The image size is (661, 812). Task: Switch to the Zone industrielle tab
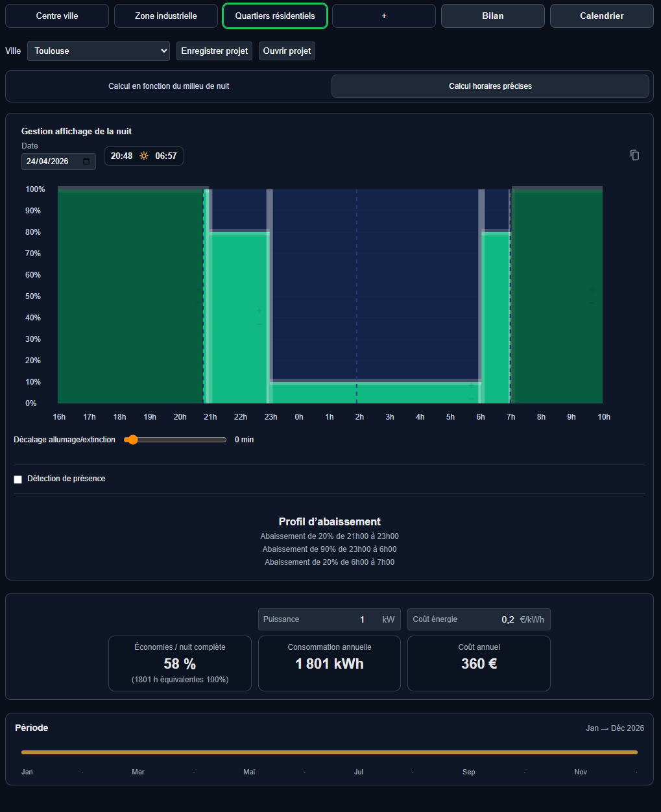pos(166,16)
